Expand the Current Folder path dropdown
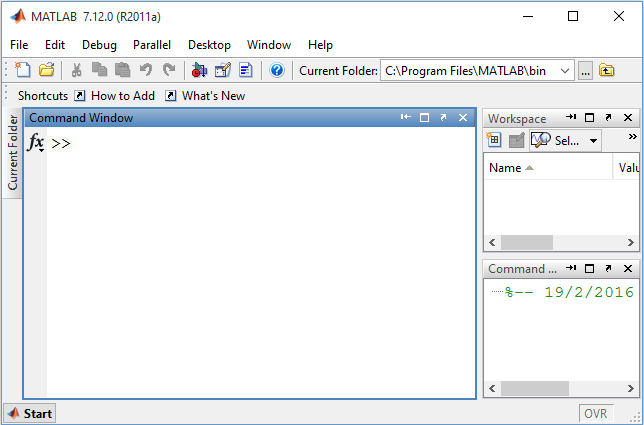 pos(565,71)
